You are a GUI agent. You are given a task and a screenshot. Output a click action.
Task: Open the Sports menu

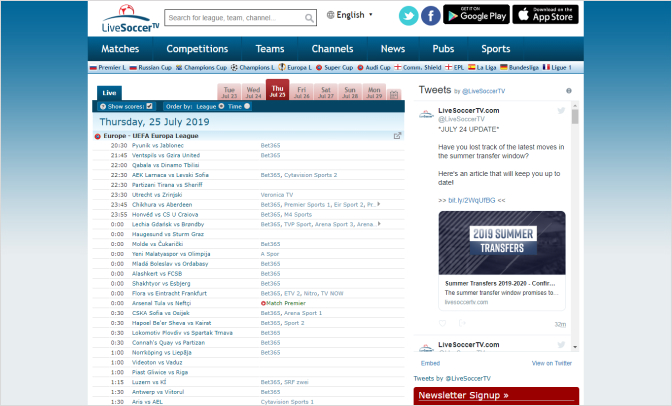pos(495,49)
